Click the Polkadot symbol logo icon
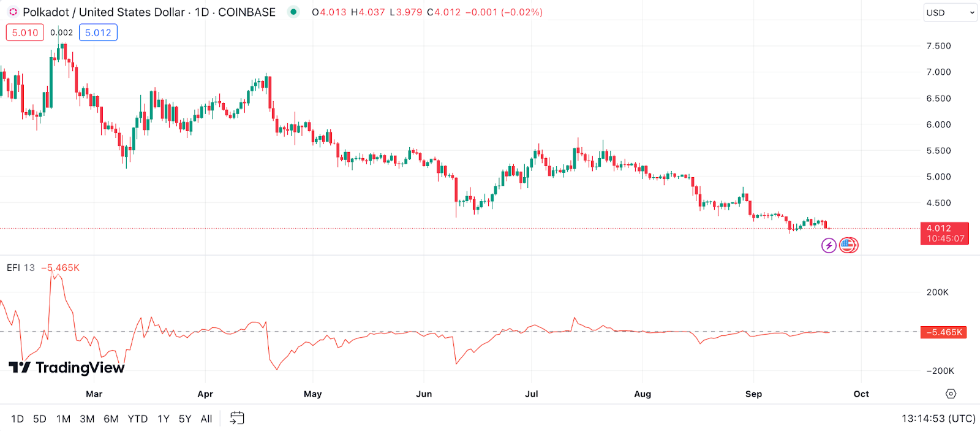Image resolution: width=980 pixels, height=431 pixels. [x=13, y=12]
